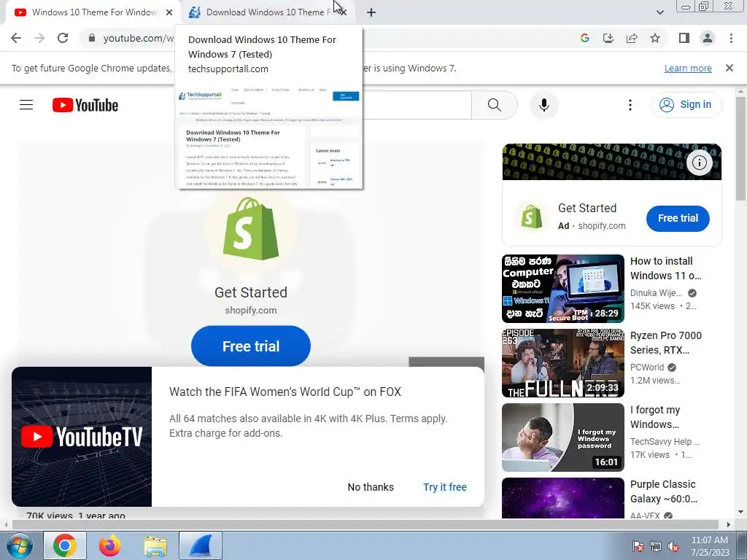Screen dimensions: 747x560
Task: Click Try it free
Action: (445, 487)
